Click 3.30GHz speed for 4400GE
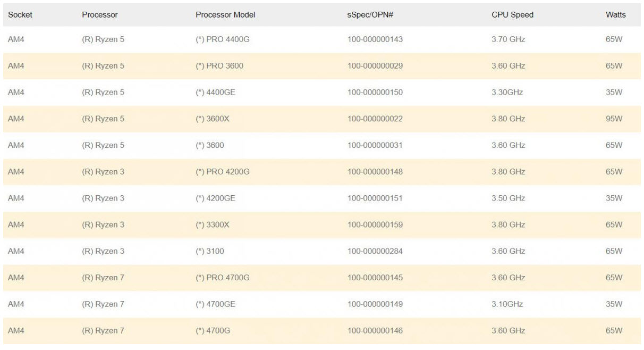The image size is (644, 350). tap(507, 93)
